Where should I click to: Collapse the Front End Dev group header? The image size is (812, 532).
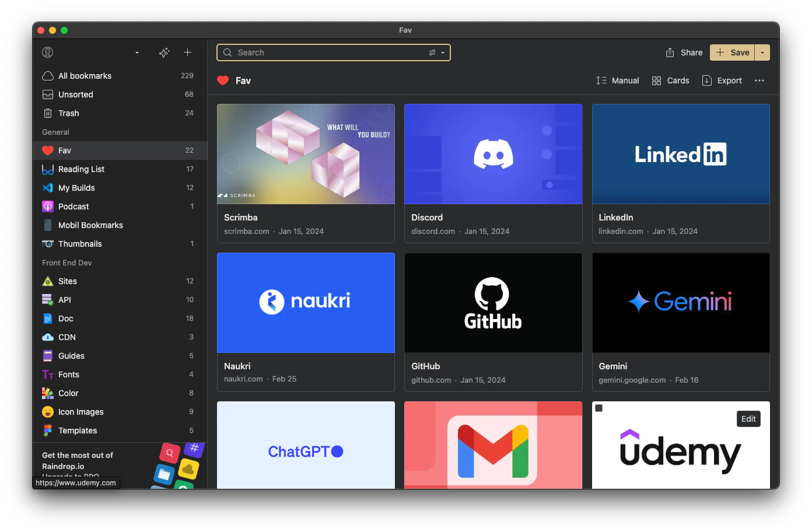click(67, 263)
